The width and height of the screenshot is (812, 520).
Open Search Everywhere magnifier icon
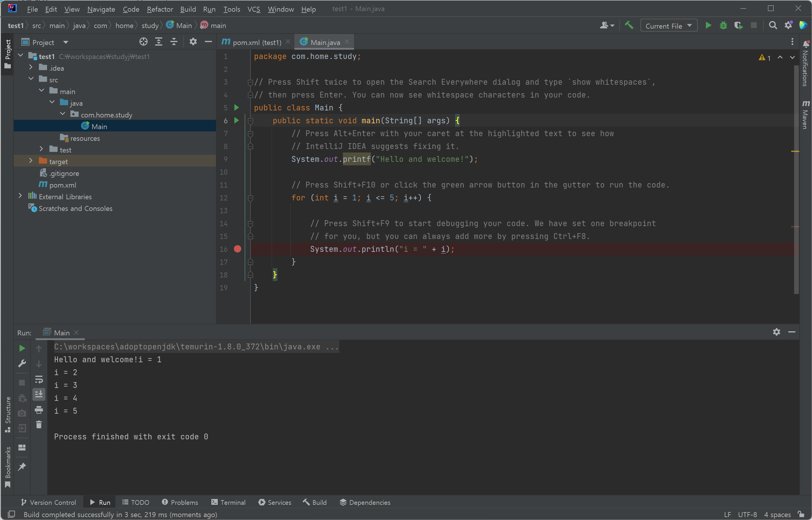click(x=773, y=26)
